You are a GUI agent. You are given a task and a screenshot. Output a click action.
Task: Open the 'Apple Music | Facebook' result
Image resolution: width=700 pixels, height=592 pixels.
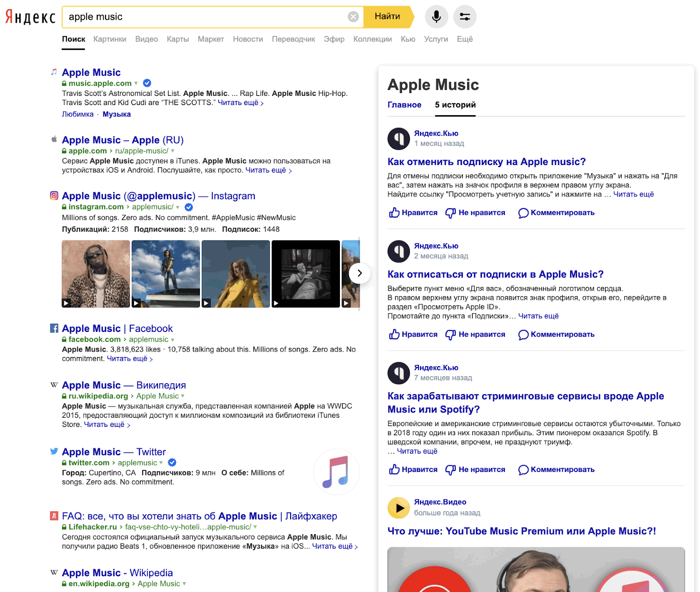point(117,328)
